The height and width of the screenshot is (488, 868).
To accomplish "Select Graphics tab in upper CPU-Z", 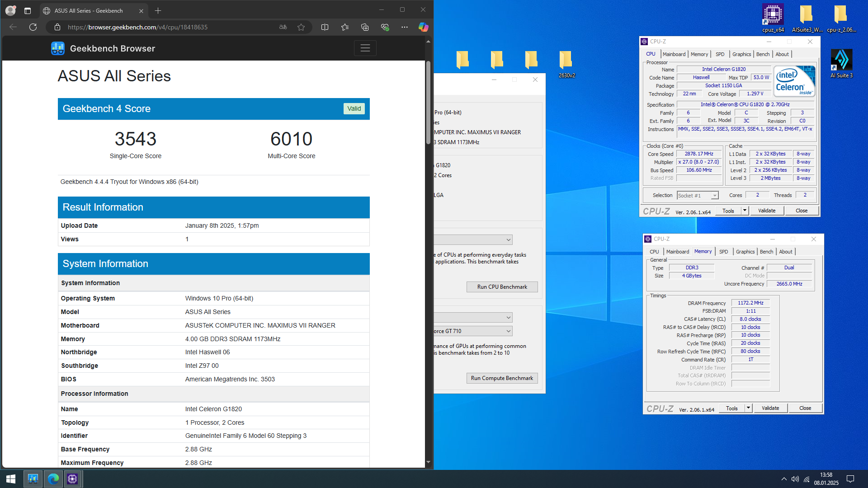I will tap(742, 54).
